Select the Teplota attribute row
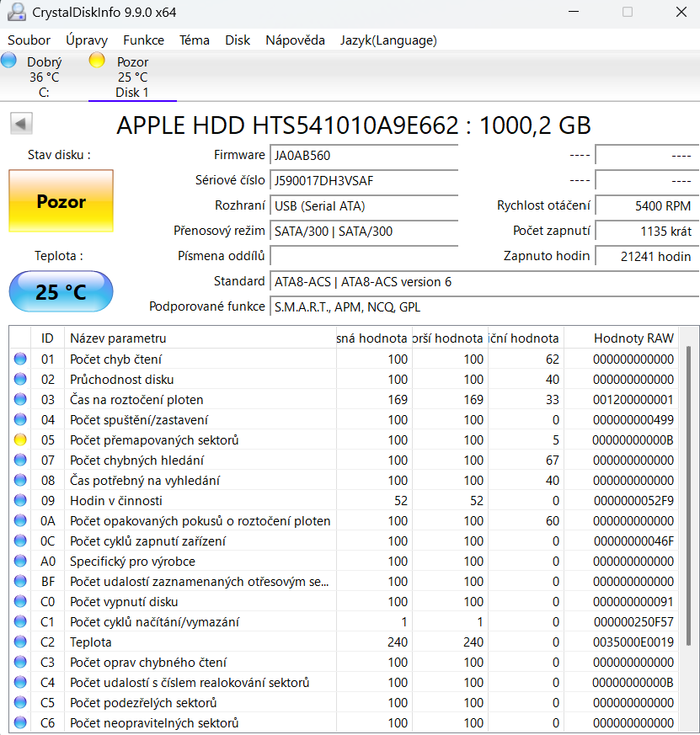Viewport: 700px width, 735px height. 344,642
